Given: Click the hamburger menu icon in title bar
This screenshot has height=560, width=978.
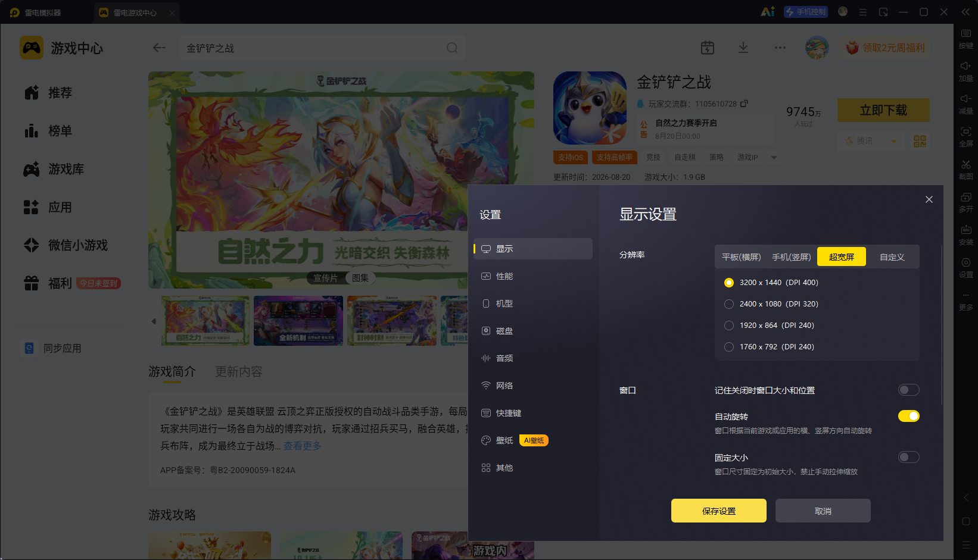Looking at the screenshot, I should point(863,12).
